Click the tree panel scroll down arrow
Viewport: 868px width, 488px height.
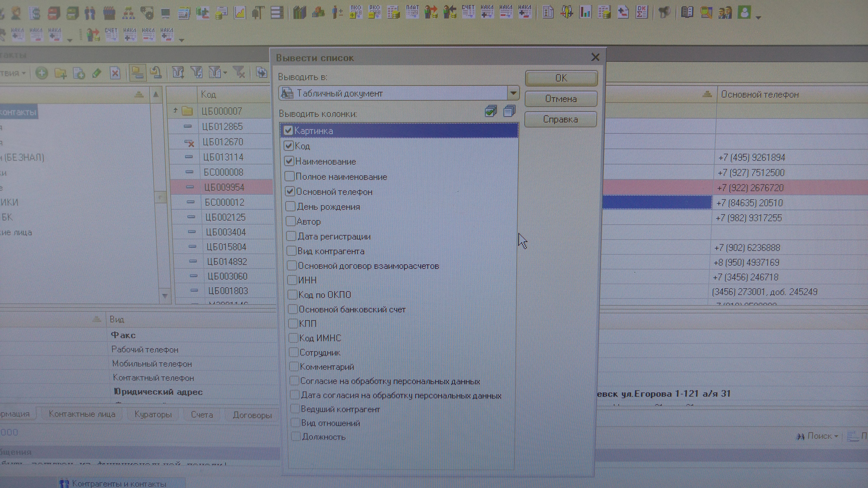click(x=165, y=296)
